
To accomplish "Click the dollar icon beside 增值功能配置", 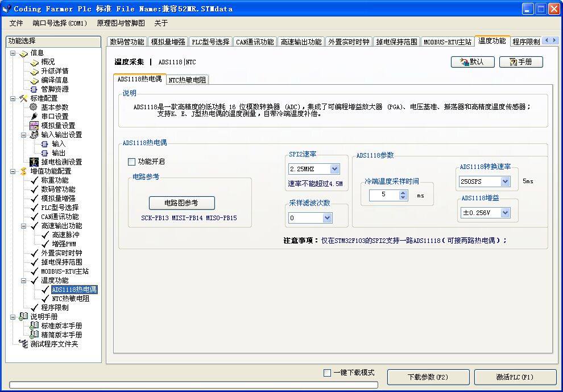I will tap(23, 171).
